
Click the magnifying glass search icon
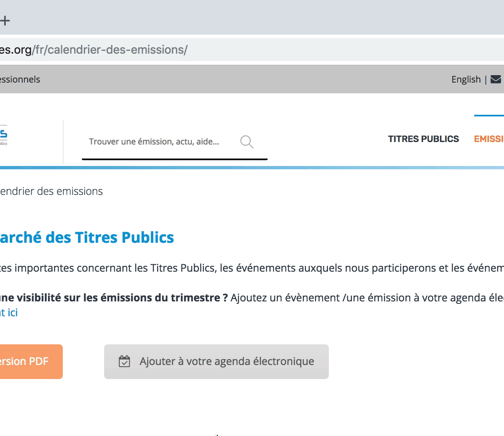(x=247, y=142)
